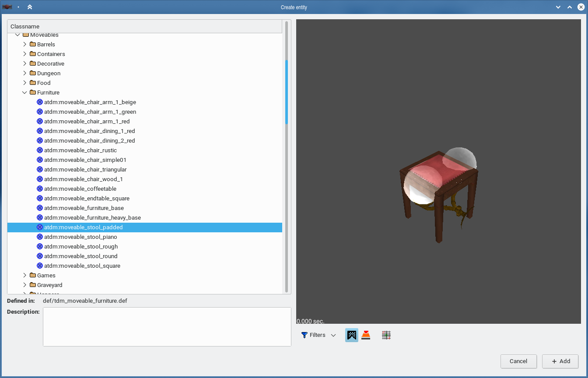Click the Classname column header
The height and width of the screenshot is (378, 588).
pos(144,27)
